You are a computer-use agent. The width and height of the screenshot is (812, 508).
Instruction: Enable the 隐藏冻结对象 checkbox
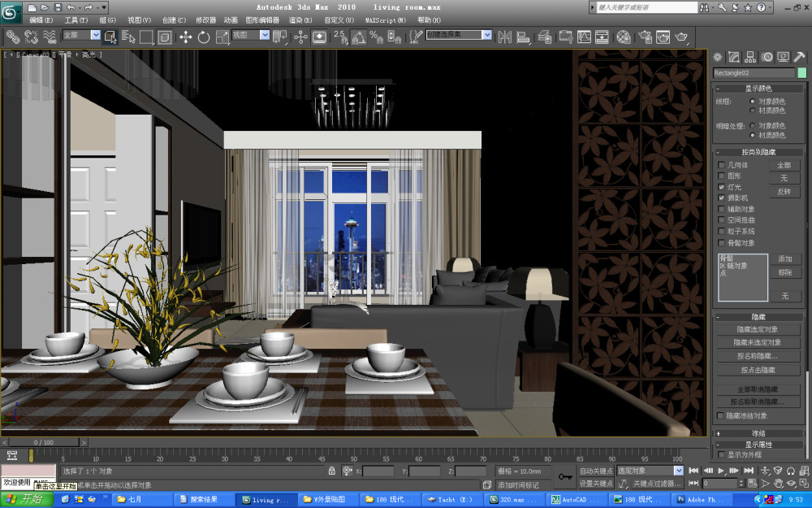point(719,415)
